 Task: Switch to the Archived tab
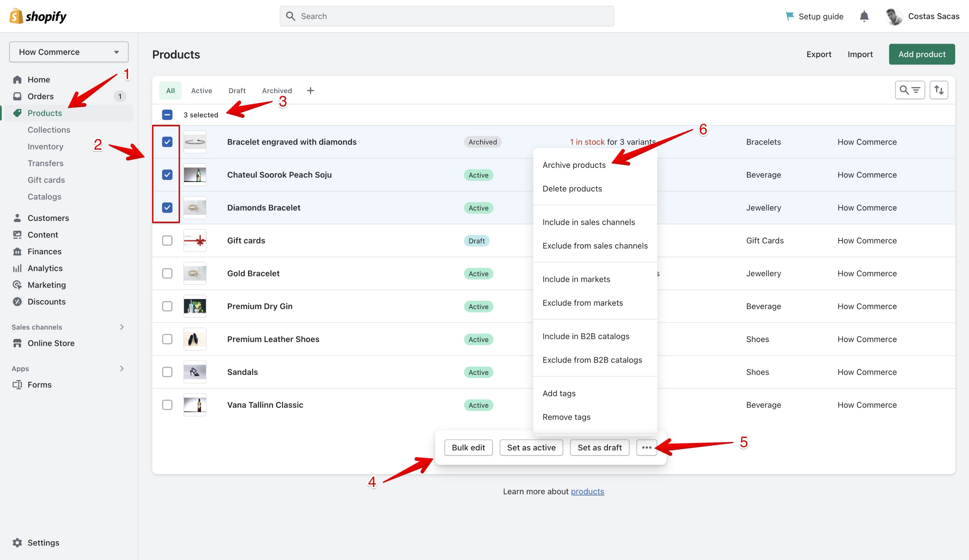pyautogui.click(x=277, y=91)
